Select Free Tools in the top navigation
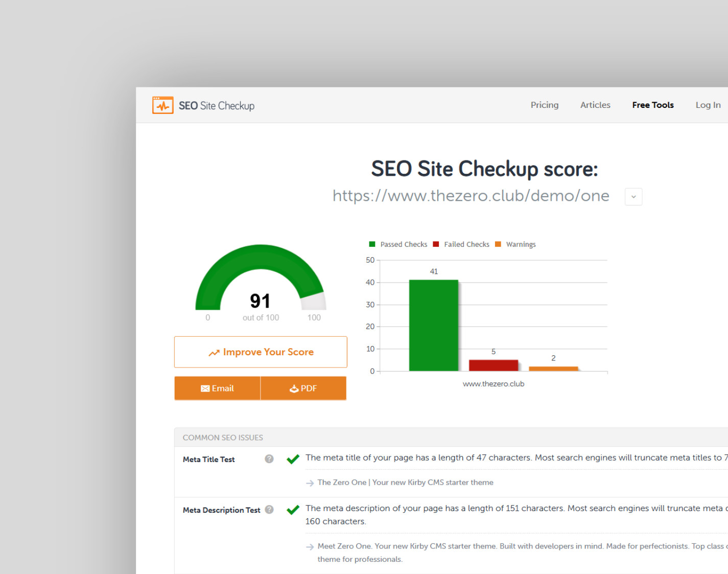The width and height of the screenshot is (728, 574). pos(653,105)
